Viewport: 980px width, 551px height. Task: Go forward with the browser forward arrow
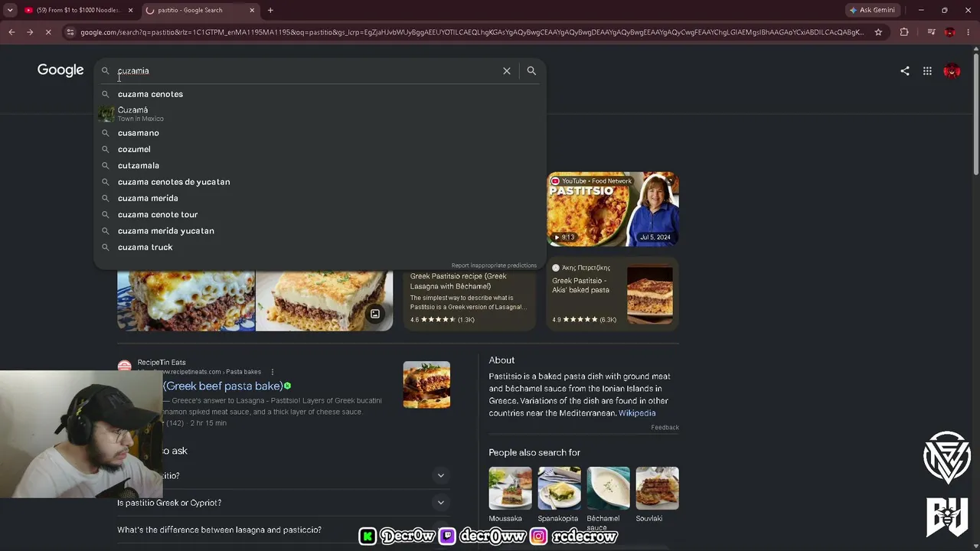pyautogui.click(x=30, y=32)
